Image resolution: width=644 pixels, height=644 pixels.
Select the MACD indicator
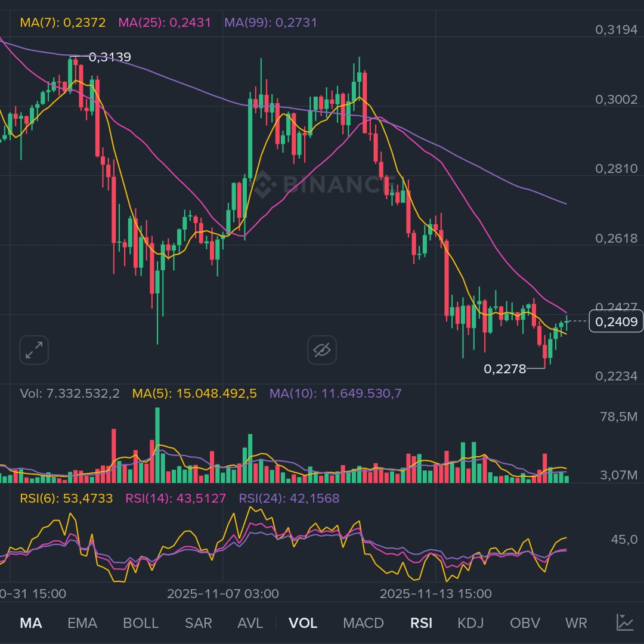pyautogui.click(x=363, y=623)
